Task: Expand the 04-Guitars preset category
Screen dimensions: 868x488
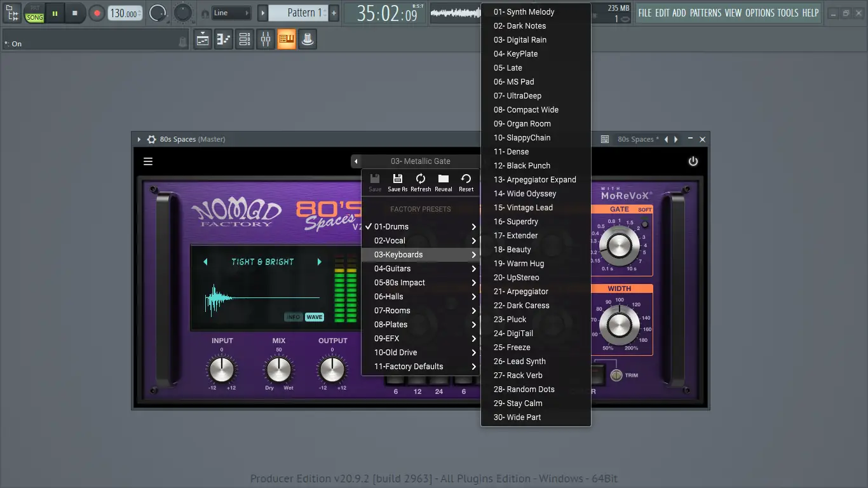Action: [421, 269]
